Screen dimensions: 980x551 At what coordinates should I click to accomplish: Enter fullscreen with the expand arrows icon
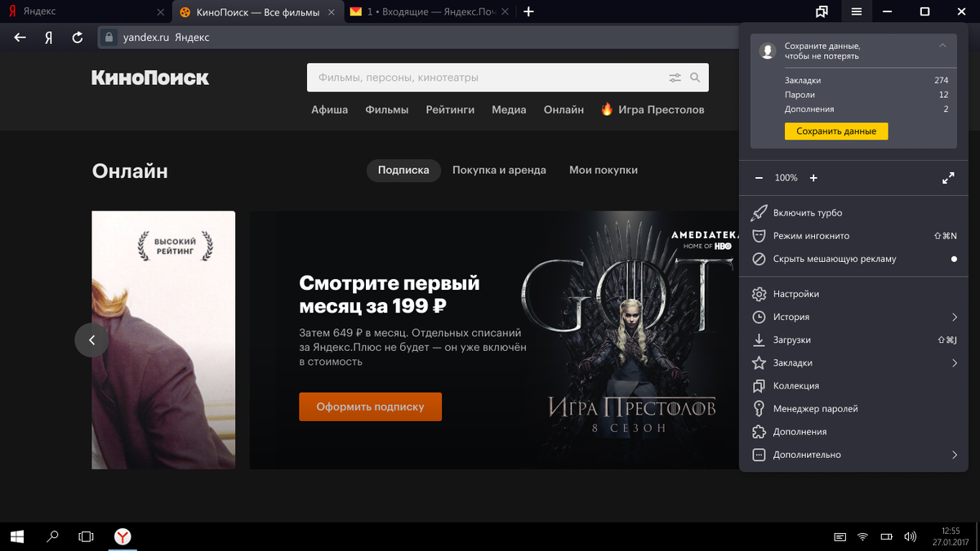948,178
